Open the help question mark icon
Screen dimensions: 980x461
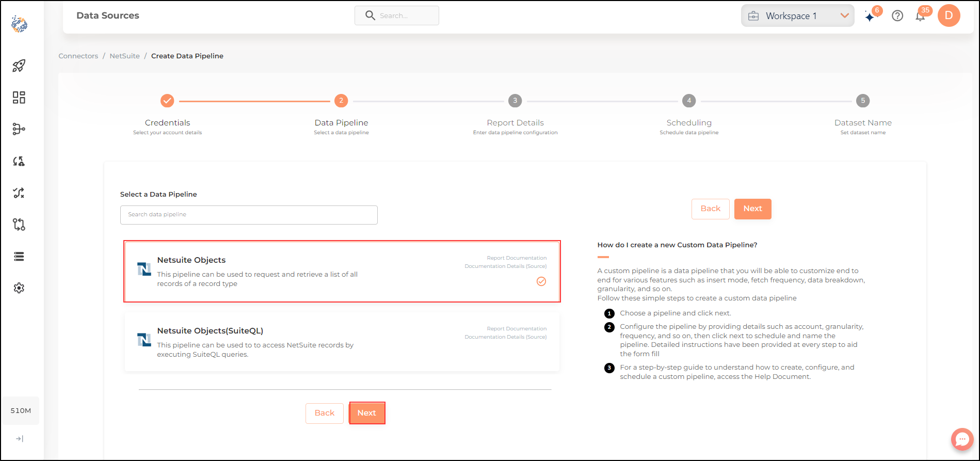coord(897,16)
